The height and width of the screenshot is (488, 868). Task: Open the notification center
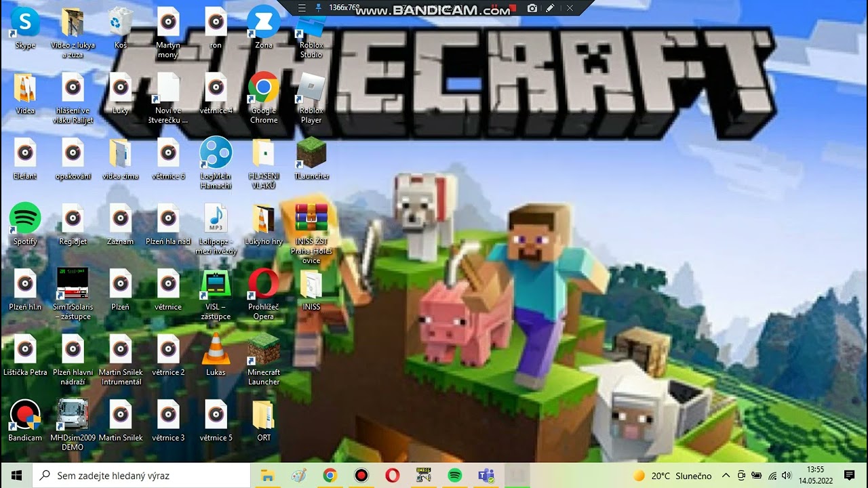(x=849, y=475)
